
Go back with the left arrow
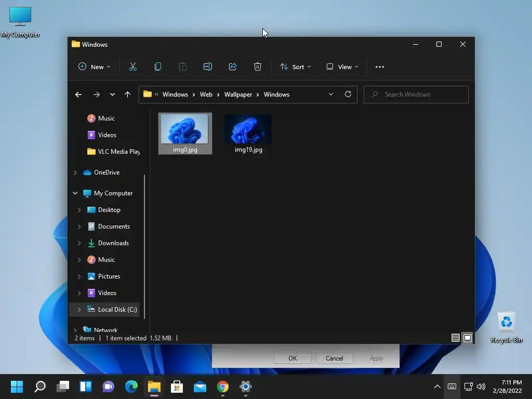click(x=78, y=95)
